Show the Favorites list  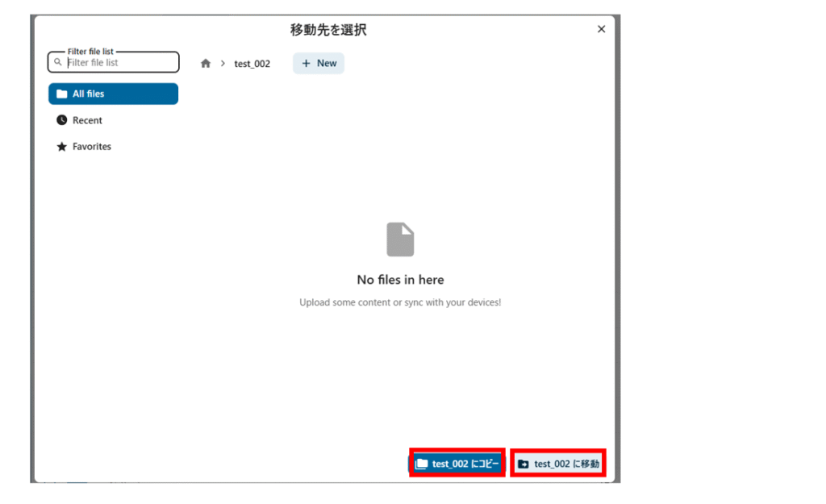(x=92, y=147)
